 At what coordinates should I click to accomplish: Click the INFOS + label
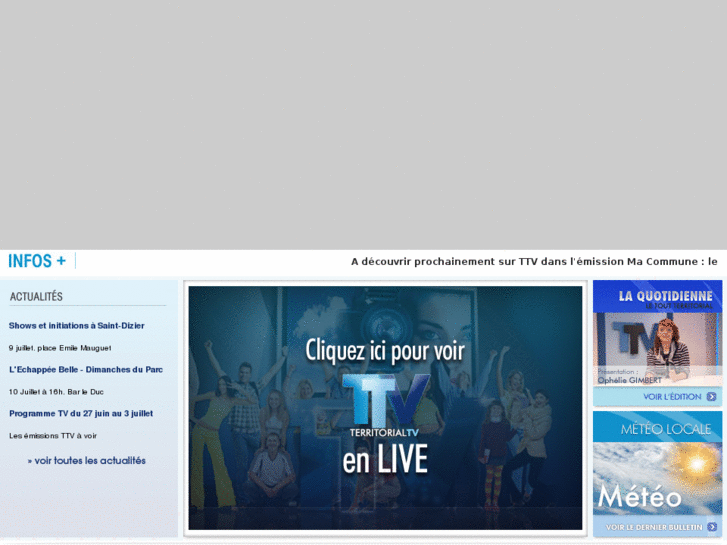coord(37,261)
